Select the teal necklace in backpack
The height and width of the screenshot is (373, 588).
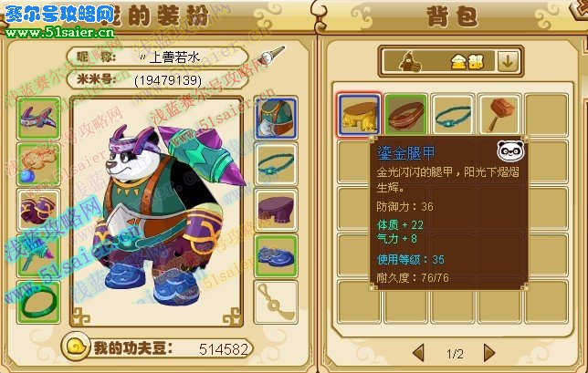coord(453,114)
